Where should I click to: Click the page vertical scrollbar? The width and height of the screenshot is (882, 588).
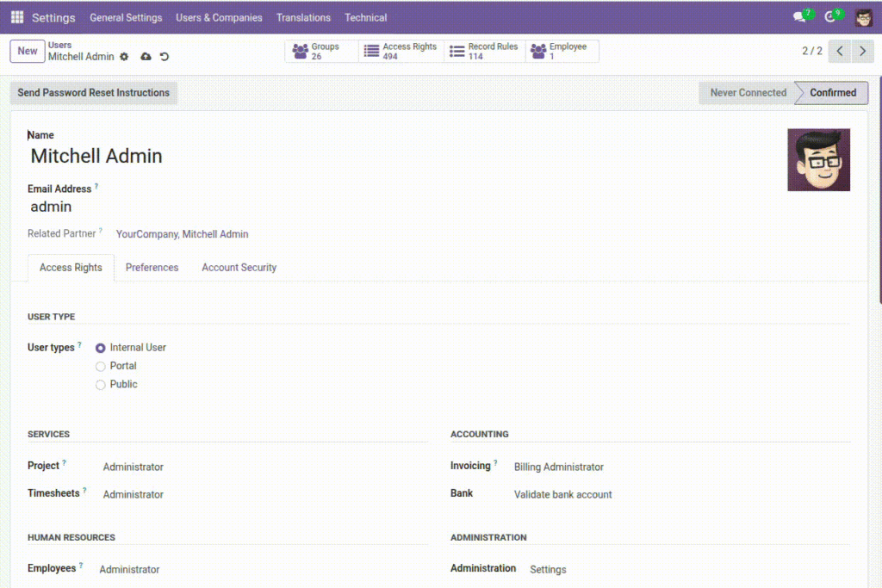click(x=879, y=191)
